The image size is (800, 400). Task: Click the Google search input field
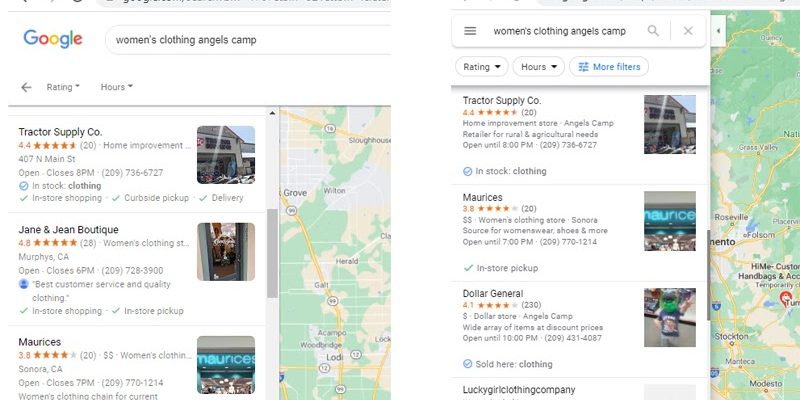pos(248,40)
